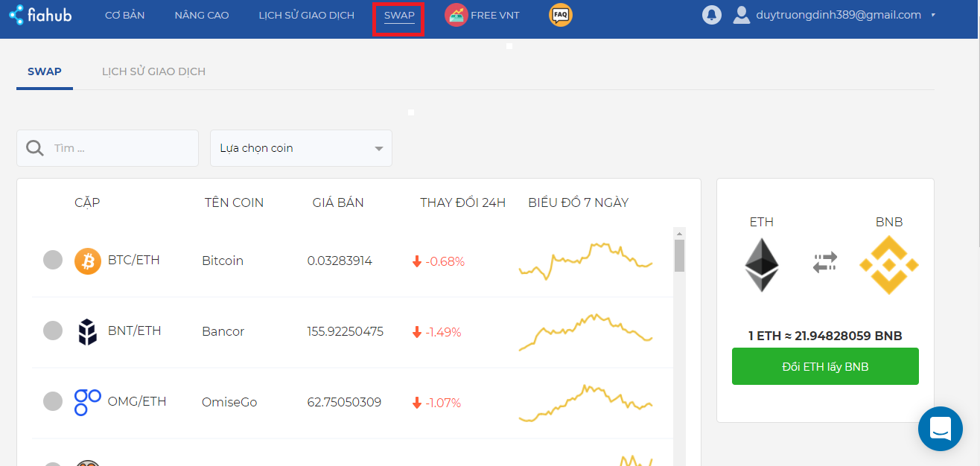Click the BIỂU ĐỒ 7 NGÀY header
The height and width of the screenshot is (466, 980).
578,202
